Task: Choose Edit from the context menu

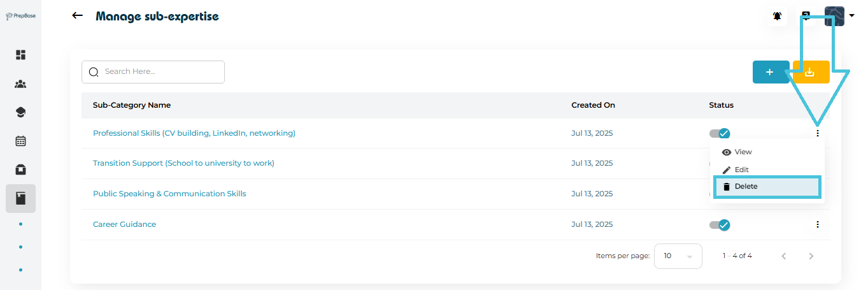Action: pos(741,170)
